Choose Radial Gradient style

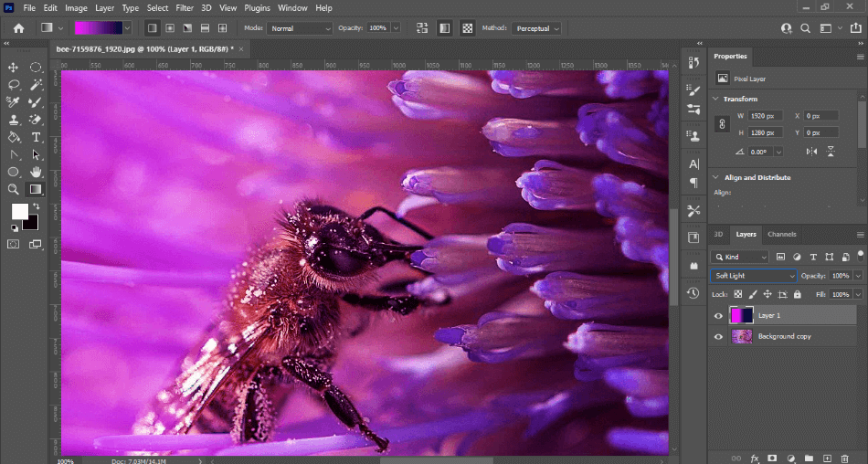(x=170, y=28)
